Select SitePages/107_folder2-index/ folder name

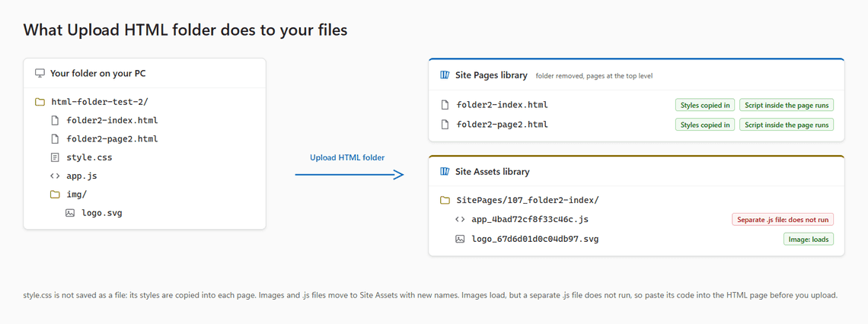point(528,200)
